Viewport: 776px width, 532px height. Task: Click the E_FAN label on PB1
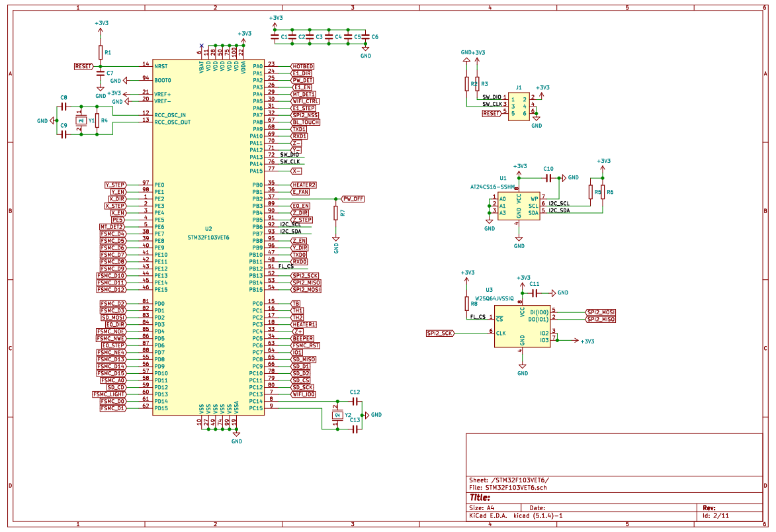300,192
